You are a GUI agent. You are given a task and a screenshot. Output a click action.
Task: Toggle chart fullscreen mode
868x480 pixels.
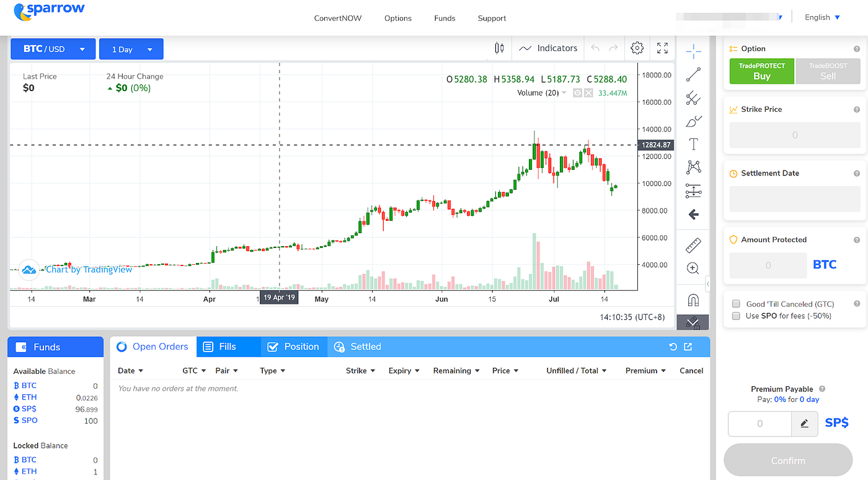point(662,48)
